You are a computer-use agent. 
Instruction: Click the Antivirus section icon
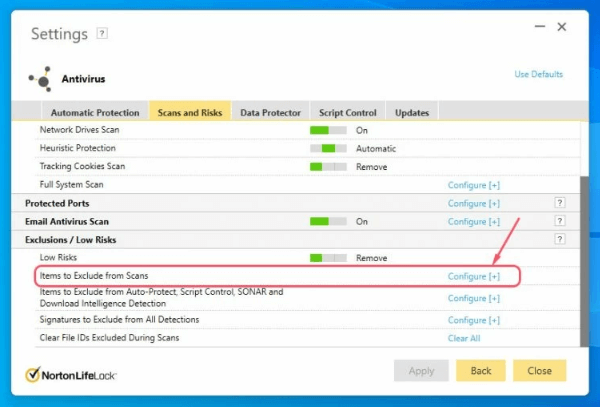[40, 79]
